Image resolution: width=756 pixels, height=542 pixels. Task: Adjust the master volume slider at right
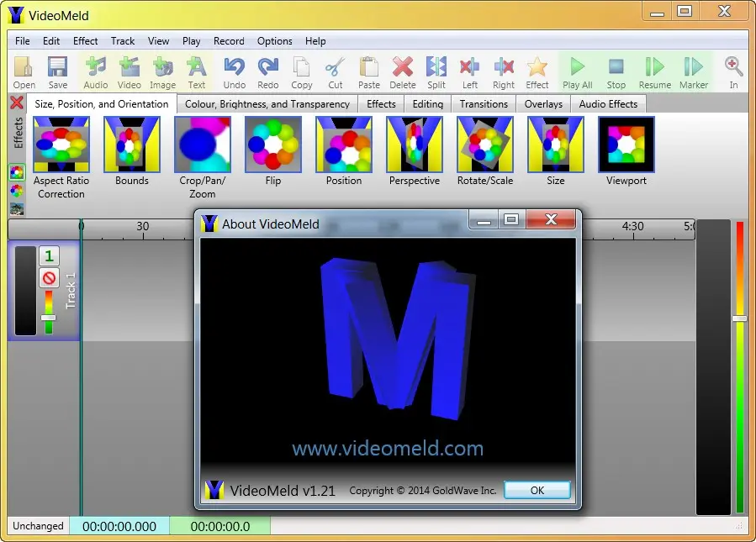point(740,318)
